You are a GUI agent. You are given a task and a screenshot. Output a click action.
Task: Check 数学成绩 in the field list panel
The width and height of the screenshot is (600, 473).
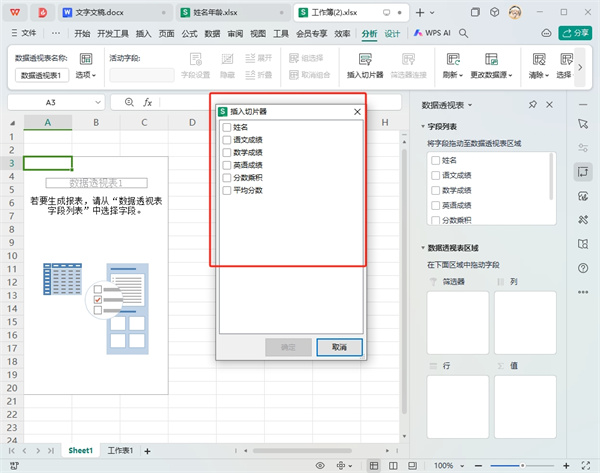435,190
